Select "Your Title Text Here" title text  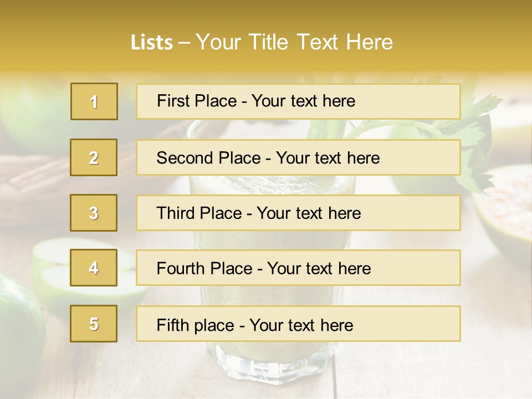point(294,42)
